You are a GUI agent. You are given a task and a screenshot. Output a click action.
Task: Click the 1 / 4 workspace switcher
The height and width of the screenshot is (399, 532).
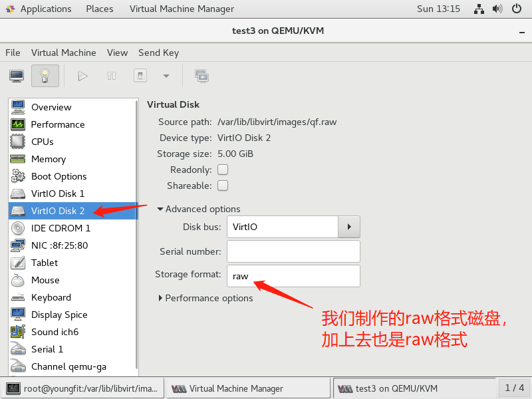(x=514, y=388)
